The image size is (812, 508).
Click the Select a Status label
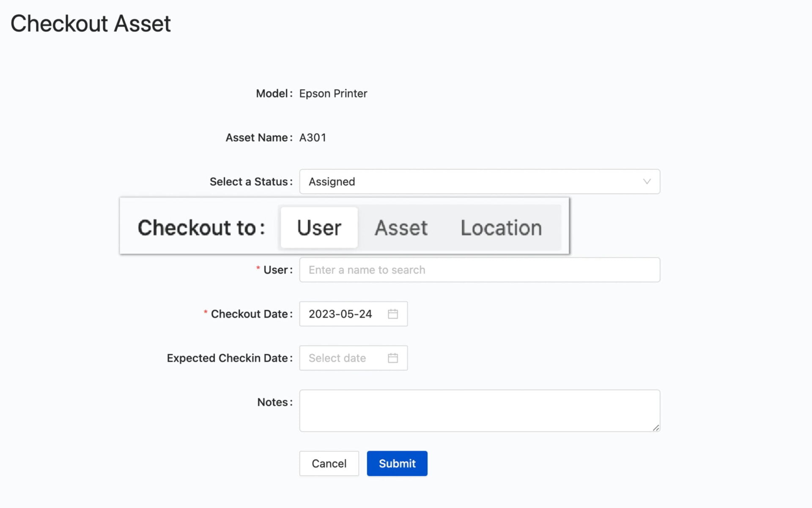pyautogui.click(x=251, y=182)
